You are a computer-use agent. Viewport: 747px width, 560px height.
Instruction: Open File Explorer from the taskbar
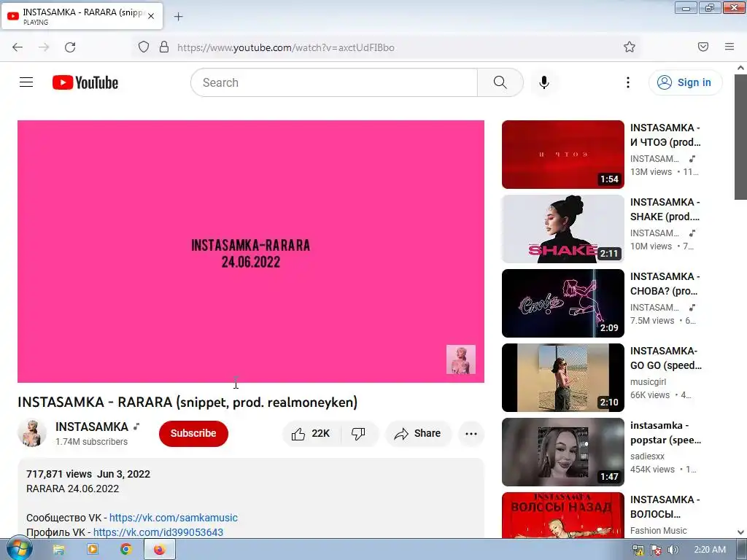click(x=58, y=550)
